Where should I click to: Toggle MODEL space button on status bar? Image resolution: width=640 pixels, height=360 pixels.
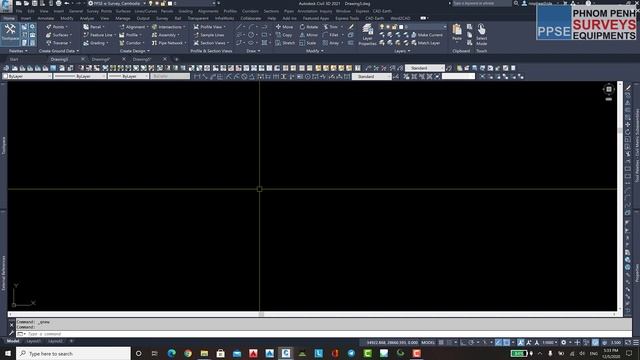pyautogui.click(x=428, y=342)
